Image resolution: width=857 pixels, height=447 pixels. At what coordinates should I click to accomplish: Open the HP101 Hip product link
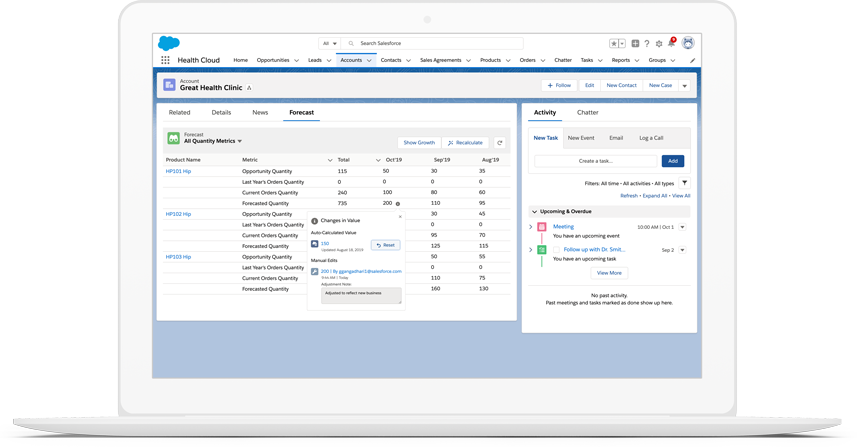(178, 171)
